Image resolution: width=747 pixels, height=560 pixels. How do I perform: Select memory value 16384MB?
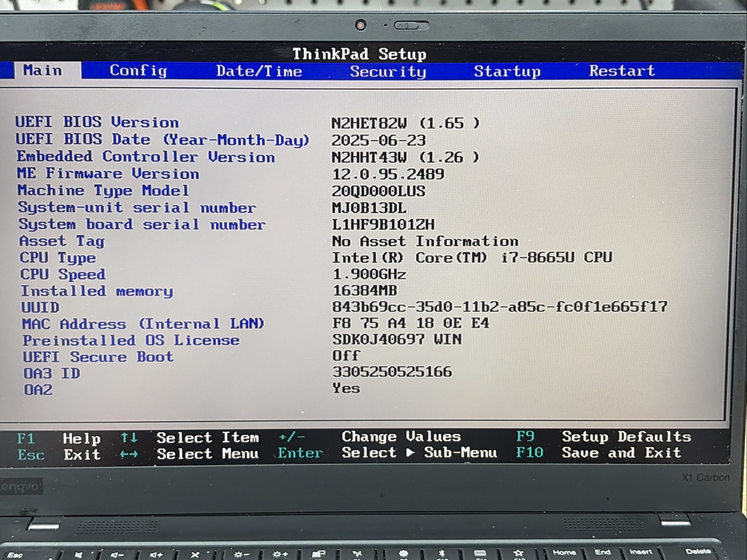coord(364,291)
